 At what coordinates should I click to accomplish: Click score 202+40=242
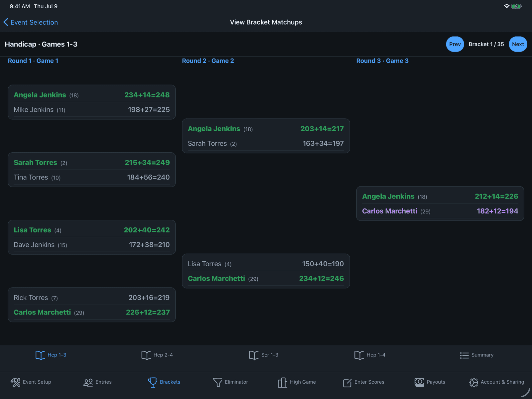click(147, 230)
